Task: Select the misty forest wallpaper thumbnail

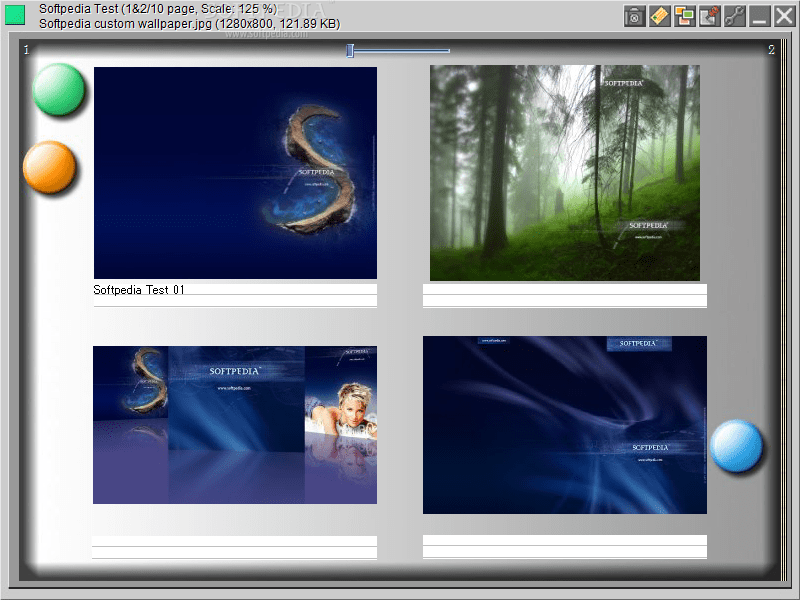Action: [x=565, y=173]
